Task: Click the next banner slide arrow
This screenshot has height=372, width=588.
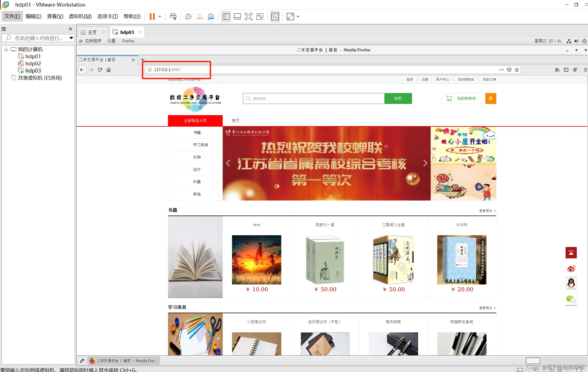Action: [x=425, y=163]
